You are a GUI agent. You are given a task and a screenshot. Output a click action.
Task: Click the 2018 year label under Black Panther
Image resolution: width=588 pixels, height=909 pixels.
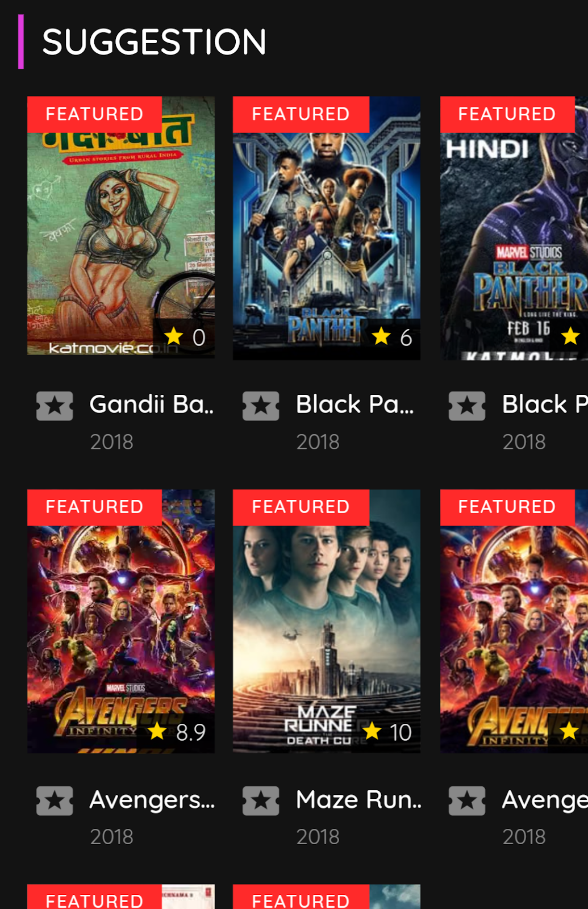(x=318, y=441)
